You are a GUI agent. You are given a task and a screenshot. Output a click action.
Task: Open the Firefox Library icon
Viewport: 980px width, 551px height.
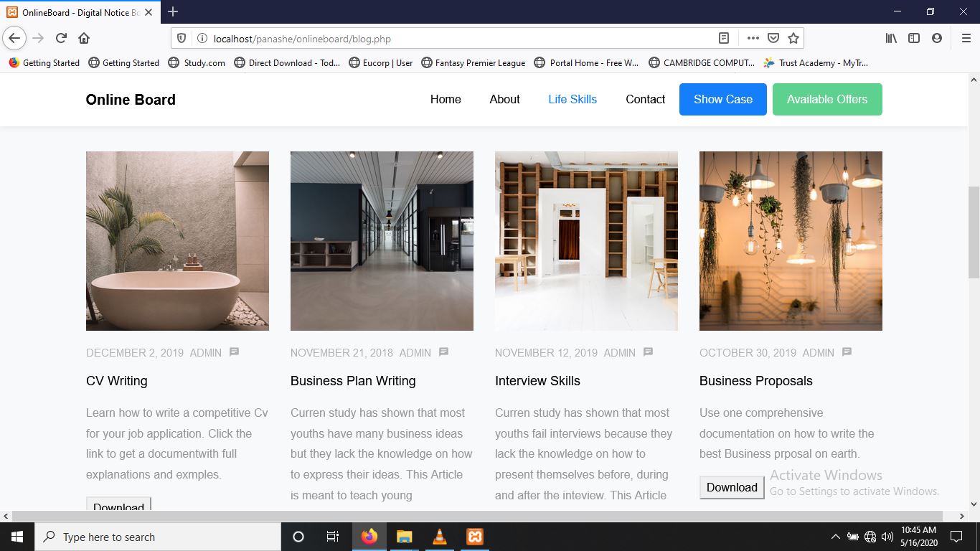point(891,38)
